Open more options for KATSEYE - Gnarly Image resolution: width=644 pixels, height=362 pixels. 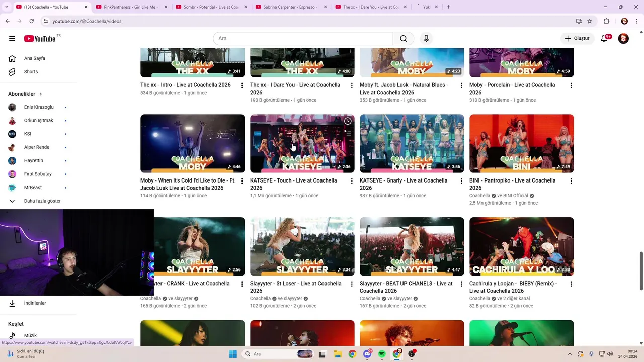(x=461, y=181)
